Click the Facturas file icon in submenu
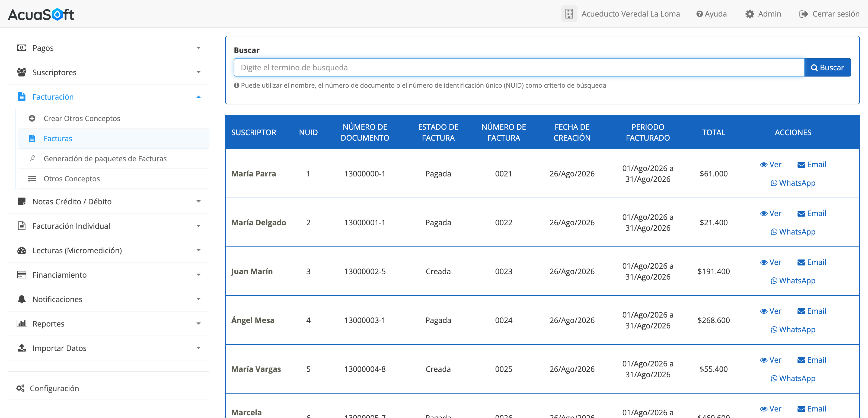868x418 pixels. pos(32,138)
